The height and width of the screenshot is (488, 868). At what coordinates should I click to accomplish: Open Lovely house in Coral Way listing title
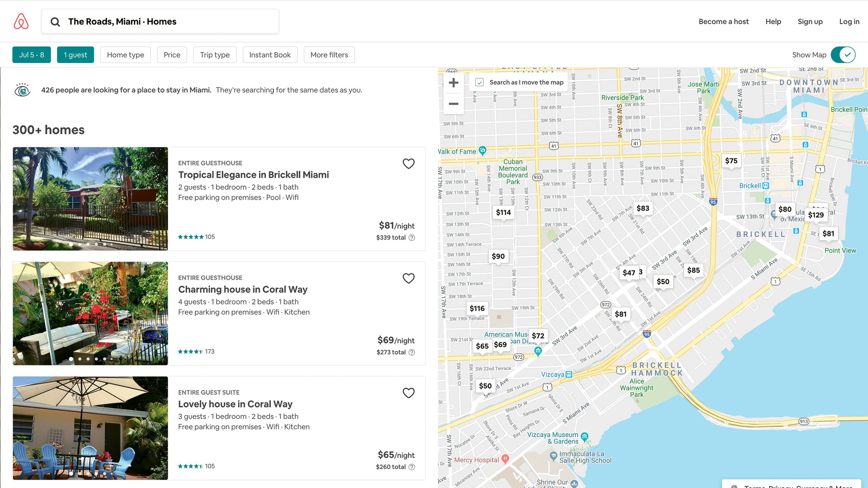[235, 404]
